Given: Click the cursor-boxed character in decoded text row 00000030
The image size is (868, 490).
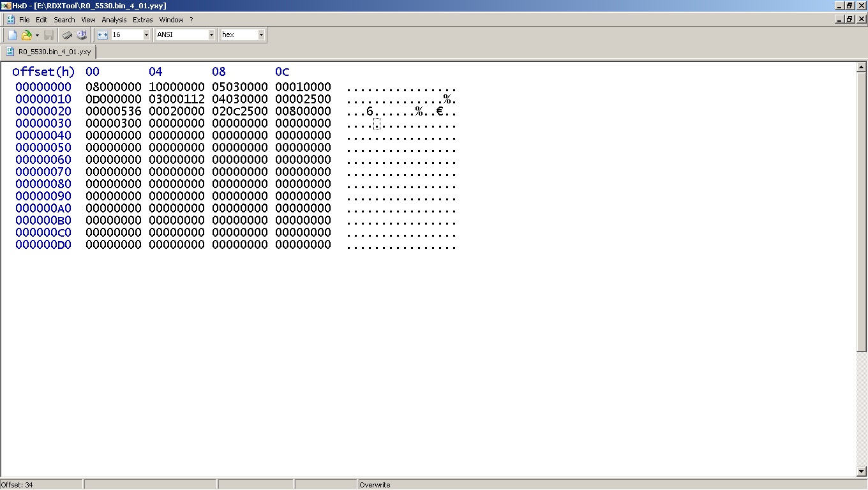Looking at the screenshot, I should (377, 124).
